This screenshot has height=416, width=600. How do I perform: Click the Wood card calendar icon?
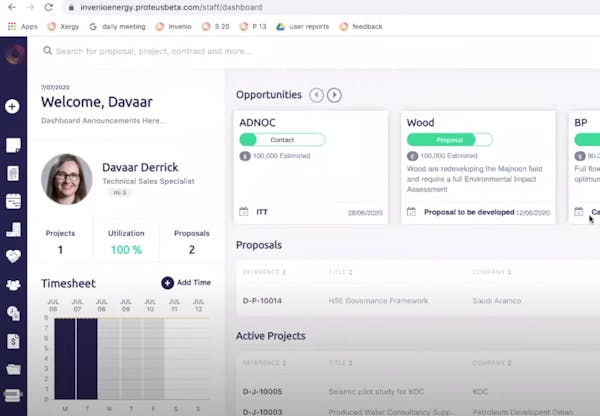(411, 211)
